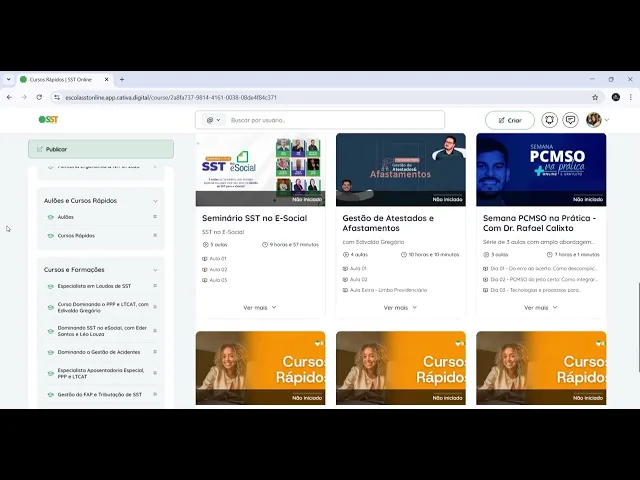The width and height of the screenshot is (640, 480).
Task: Open a new browser tab with plus
Action: [x=122, y=80]
